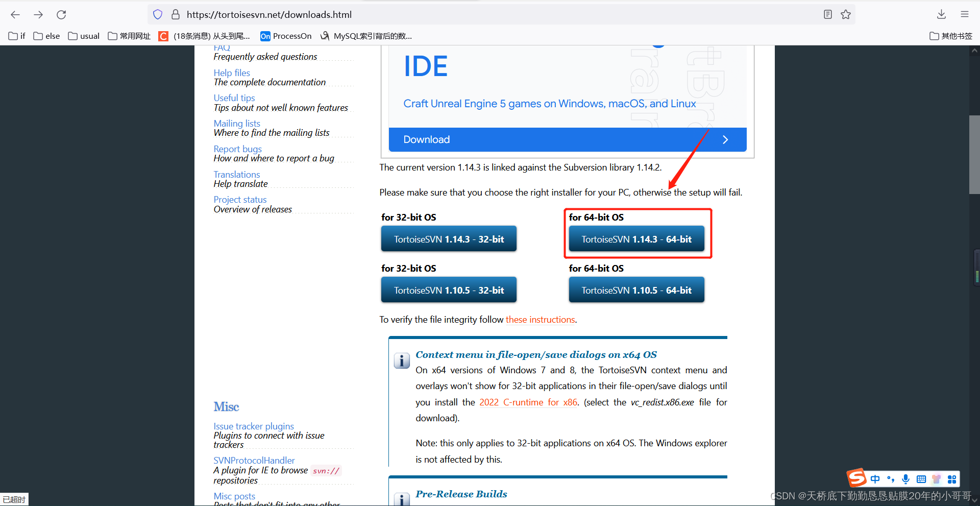This screenshot has width=980, height=506.
Task: Open the Sogou soft keyboard icon
Action: click(921, 479)
